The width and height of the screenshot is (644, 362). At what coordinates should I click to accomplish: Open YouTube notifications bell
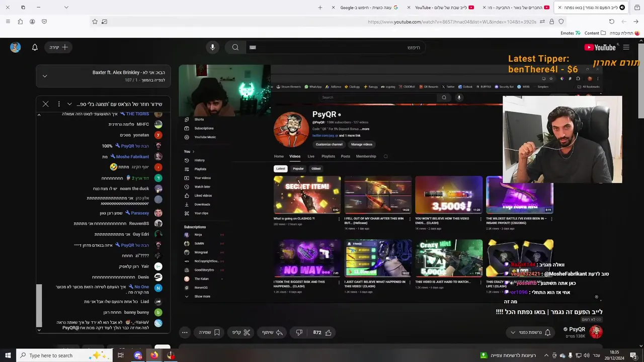click(x=35, y=47)
